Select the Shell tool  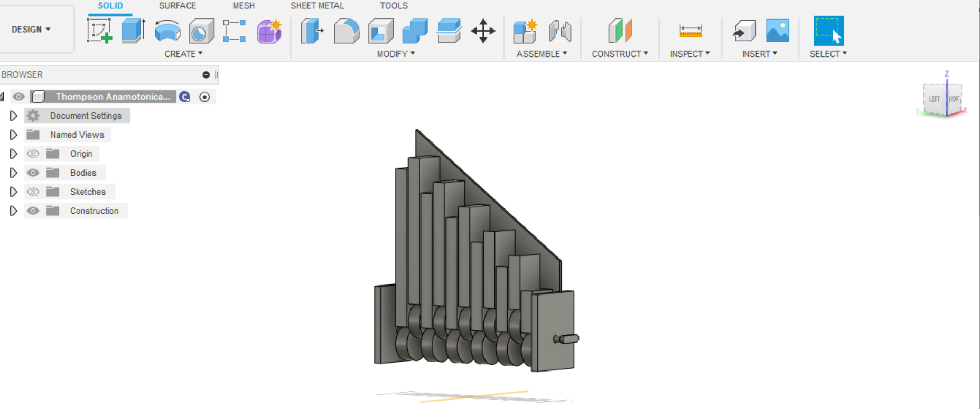tap(381, 31)
